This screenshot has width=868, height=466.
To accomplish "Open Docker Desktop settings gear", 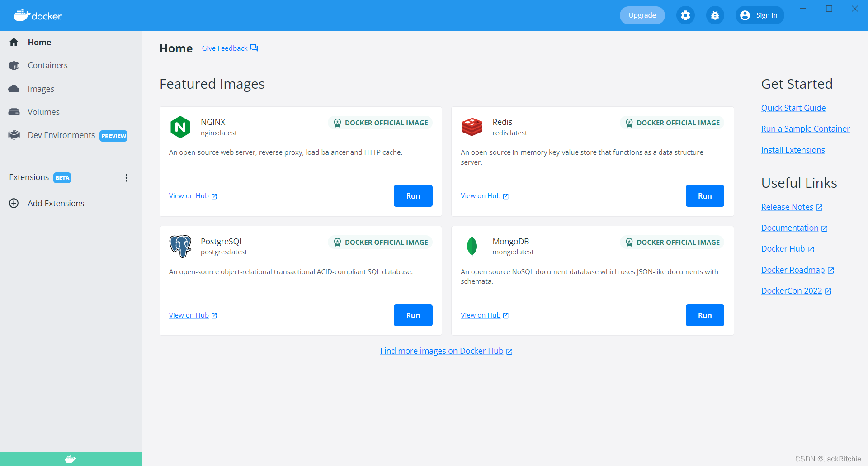I will point(685,15).
